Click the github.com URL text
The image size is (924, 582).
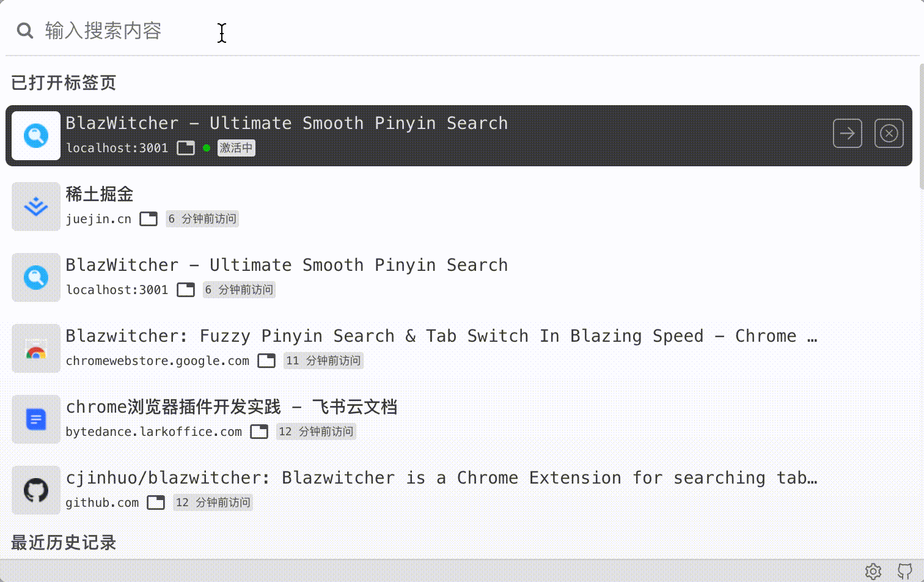click(x=102, y=503)
